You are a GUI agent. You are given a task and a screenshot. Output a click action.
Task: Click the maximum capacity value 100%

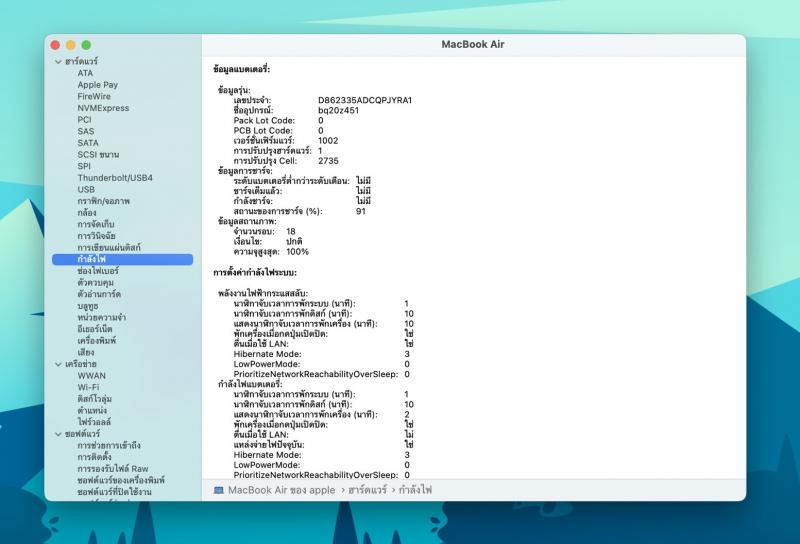click(x=297, y=252)
